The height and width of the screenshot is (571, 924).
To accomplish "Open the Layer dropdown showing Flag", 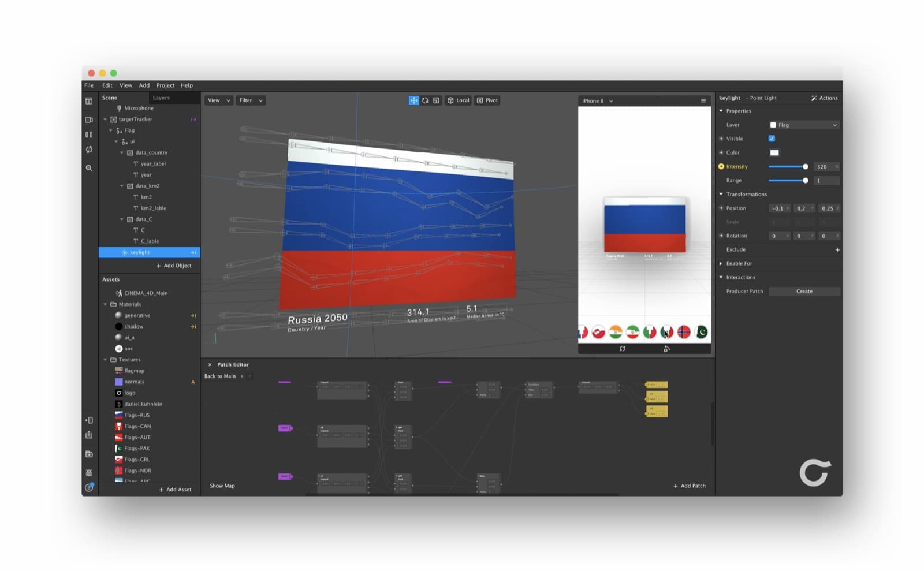I will tap(803, 125).
